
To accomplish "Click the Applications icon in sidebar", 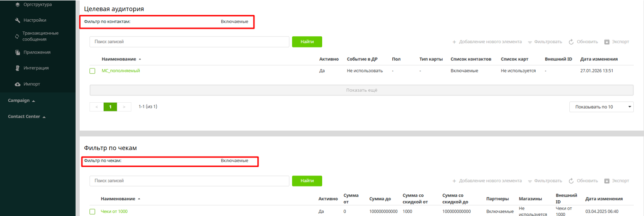I will pyautogui.click(x=18, y=53).
